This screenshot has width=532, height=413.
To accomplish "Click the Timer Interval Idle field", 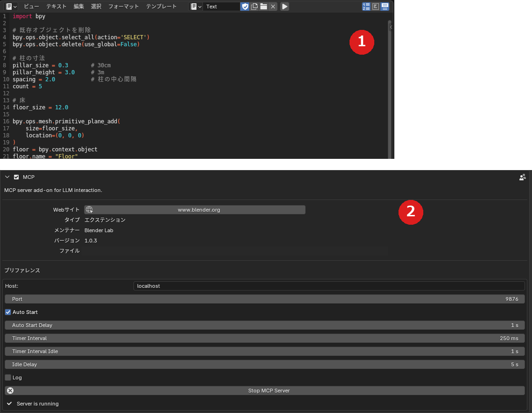I will [x=265, y=351].
